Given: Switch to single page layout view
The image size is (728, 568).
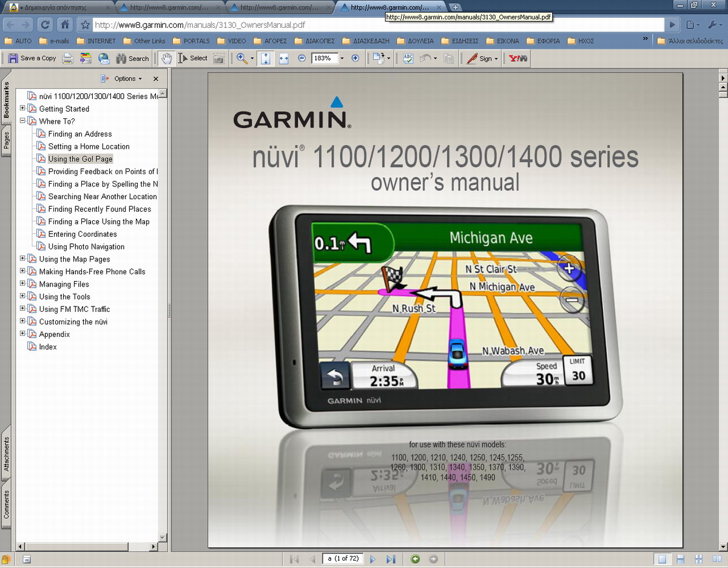Looking at the screenshot, I should (662, 559).
